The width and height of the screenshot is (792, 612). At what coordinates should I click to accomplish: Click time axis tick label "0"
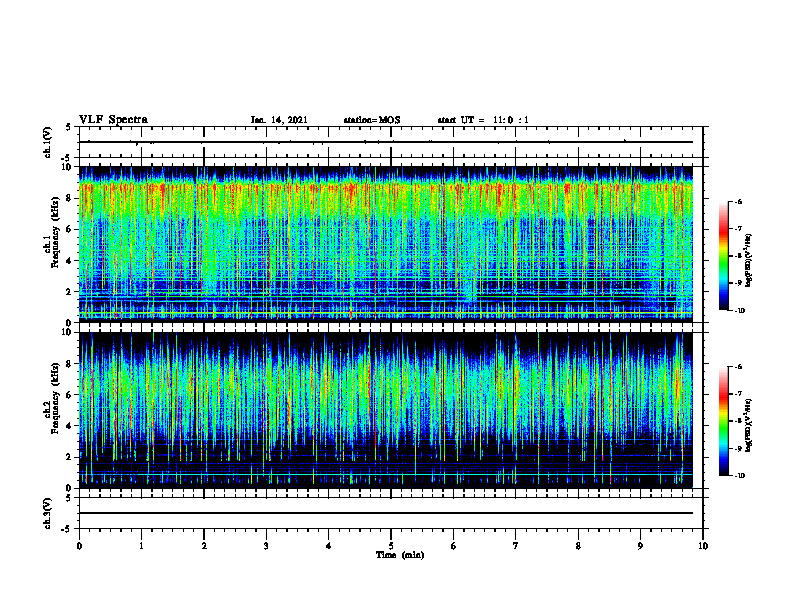[x=79, y=546]
